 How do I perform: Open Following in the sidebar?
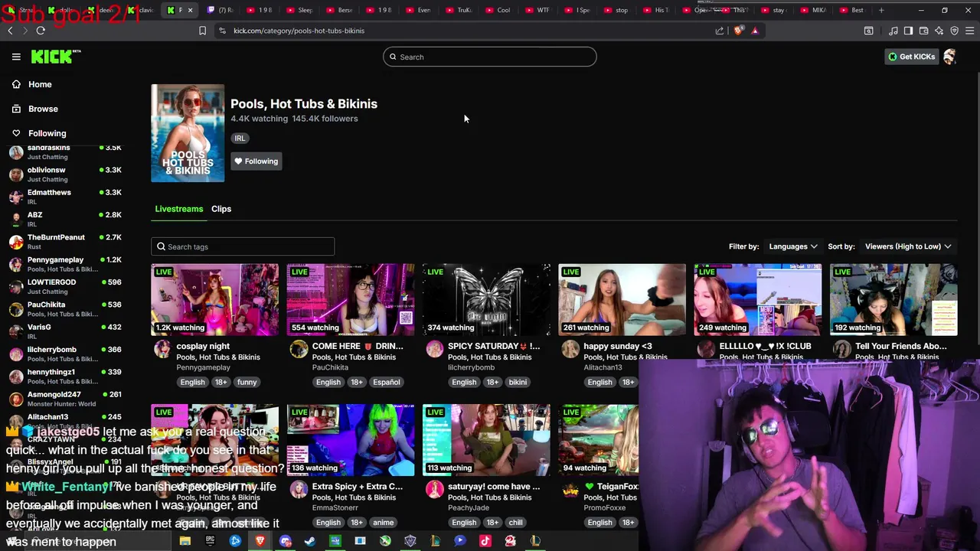pos(47,133)
